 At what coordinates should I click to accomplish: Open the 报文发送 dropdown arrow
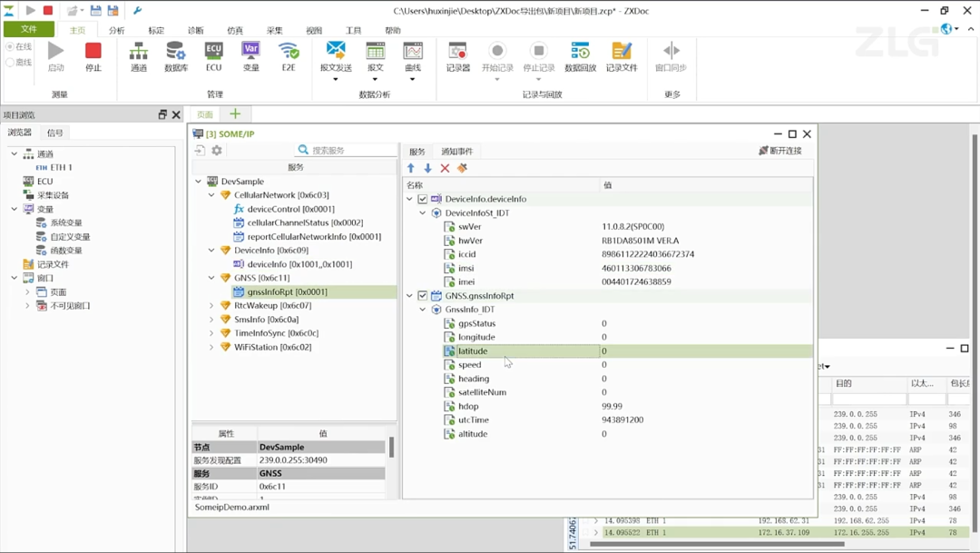pyautogui.click(x=336, y=79)
